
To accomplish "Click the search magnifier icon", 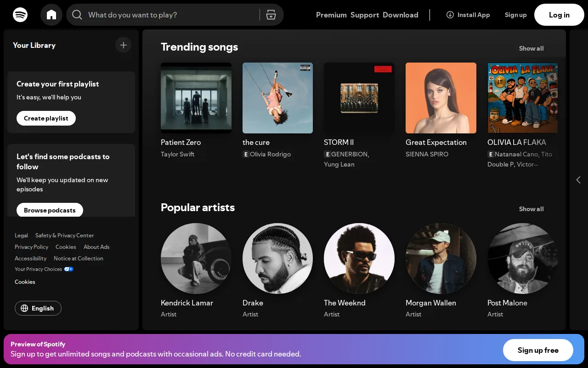I will click(77, 15).
